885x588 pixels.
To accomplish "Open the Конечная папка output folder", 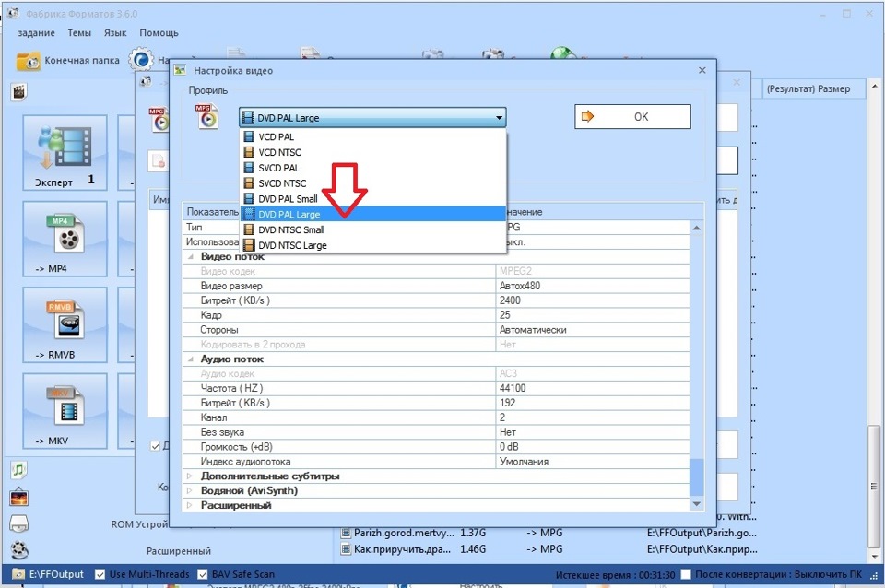I will tap(68, 61).
